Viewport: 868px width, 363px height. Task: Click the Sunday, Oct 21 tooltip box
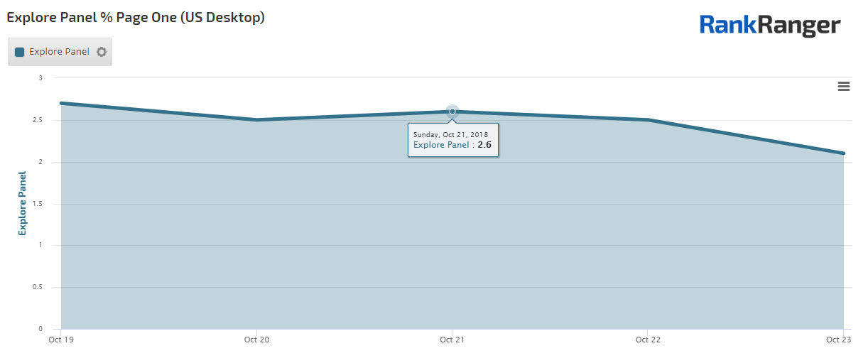pyautogui.click(x=452, y=139)
